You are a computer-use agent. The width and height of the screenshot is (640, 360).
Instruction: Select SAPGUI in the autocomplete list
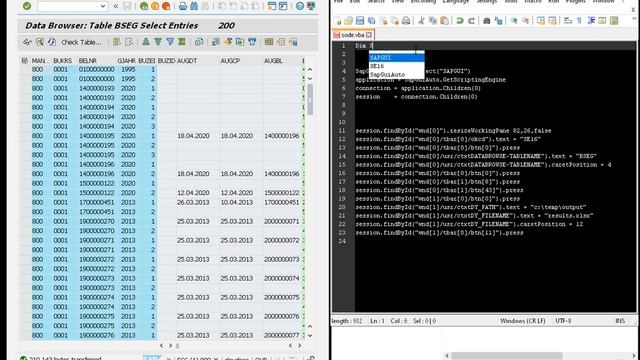pyautogui.click(x=396, y=58)
